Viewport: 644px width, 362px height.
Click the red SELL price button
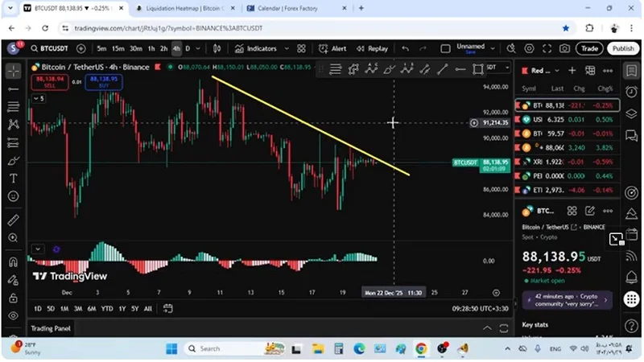[50, 82]
